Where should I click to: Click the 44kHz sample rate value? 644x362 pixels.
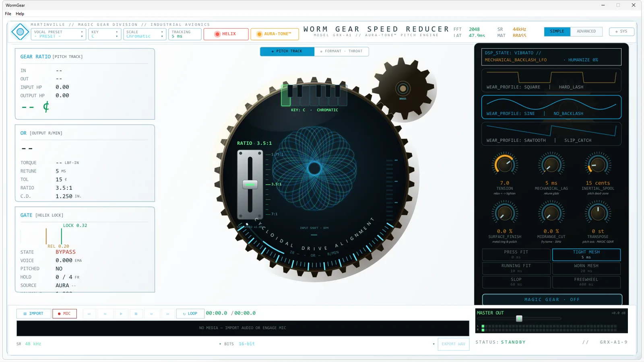[519, 29]
